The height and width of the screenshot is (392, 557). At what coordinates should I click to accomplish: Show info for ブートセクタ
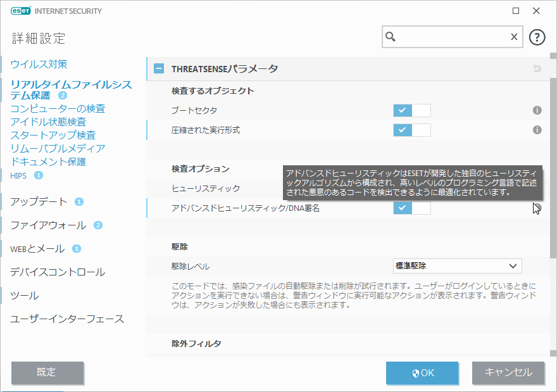537,110
